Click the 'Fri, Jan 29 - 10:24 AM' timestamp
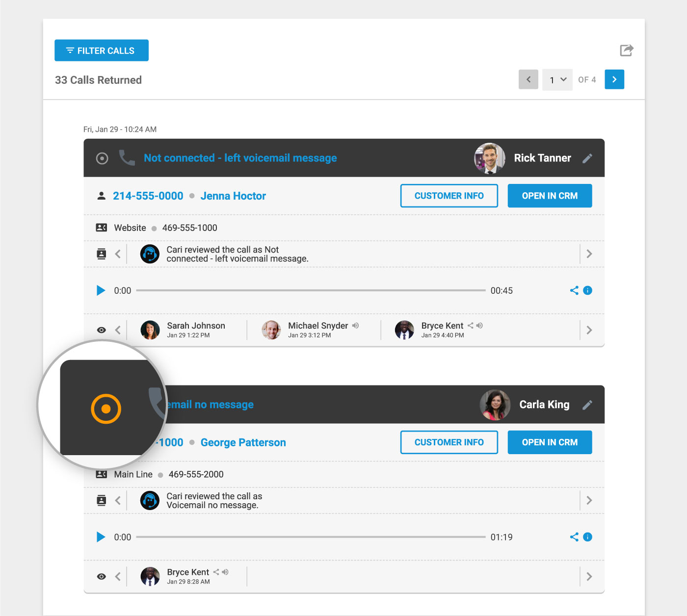Viewport: 687px width, 616px height. [120, 129]
